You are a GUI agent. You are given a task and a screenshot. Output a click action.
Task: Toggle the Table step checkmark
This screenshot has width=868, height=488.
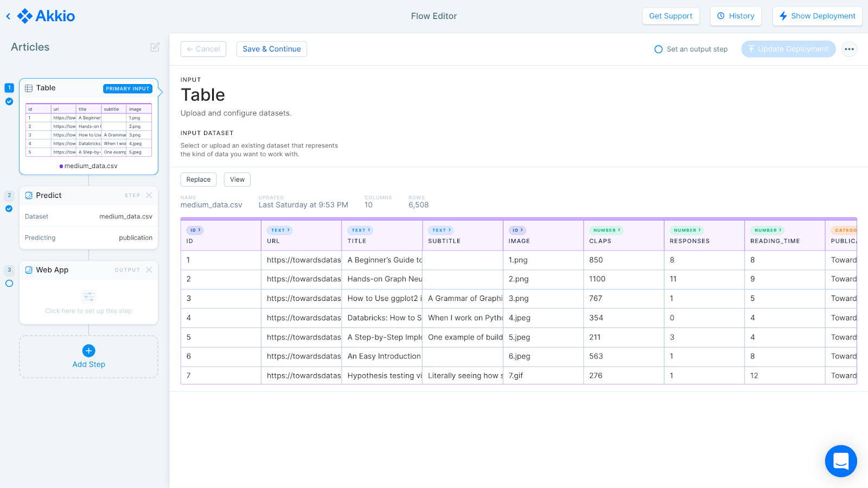[9, 101]
